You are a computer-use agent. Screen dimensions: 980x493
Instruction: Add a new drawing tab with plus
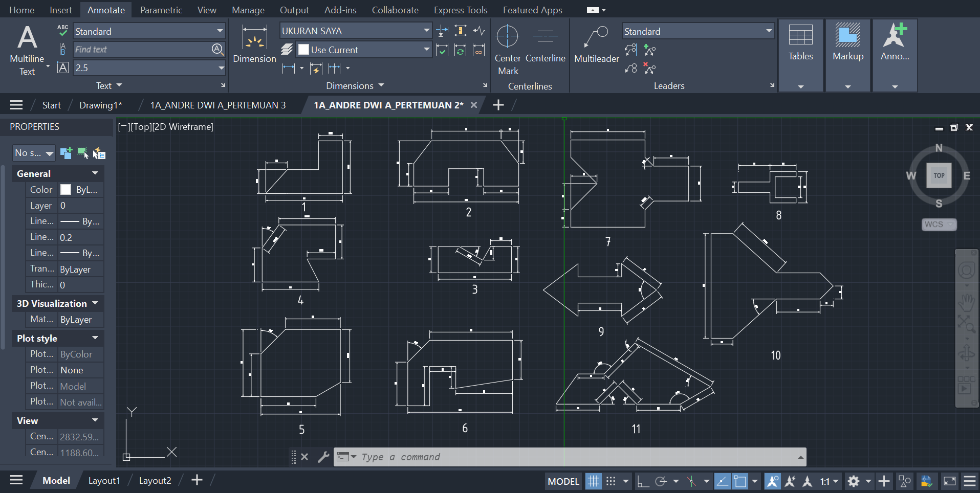(498, 105)
